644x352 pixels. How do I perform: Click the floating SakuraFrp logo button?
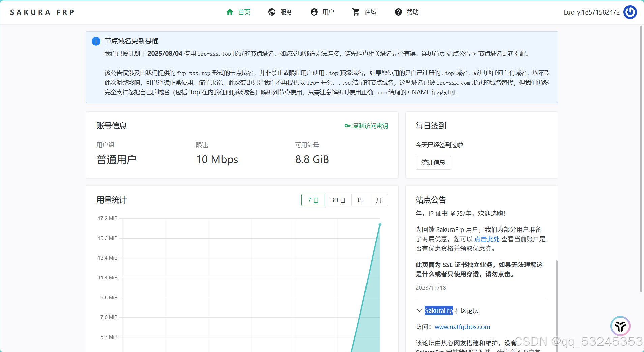tap(620, 326)
